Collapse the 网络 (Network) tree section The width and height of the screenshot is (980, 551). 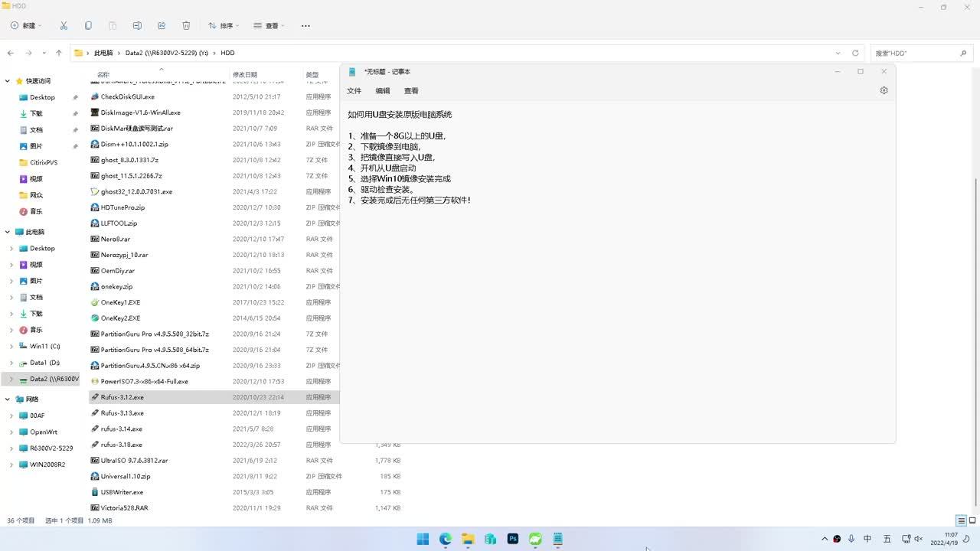[8, 399]
